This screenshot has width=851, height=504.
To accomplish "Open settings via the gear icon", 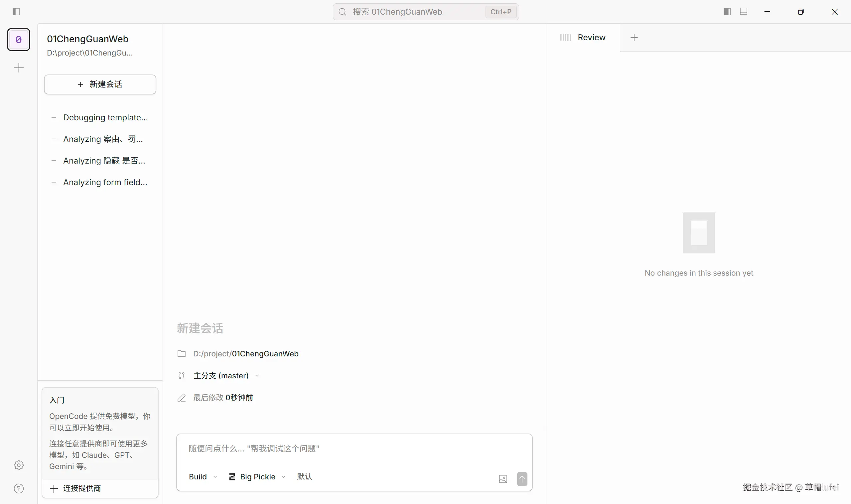I will point(19,465).
